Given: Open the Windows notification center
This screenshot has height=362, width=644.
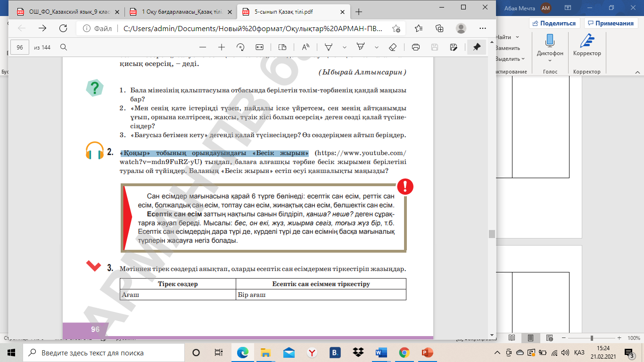Looking at the screenshot, I should [629, 353].
